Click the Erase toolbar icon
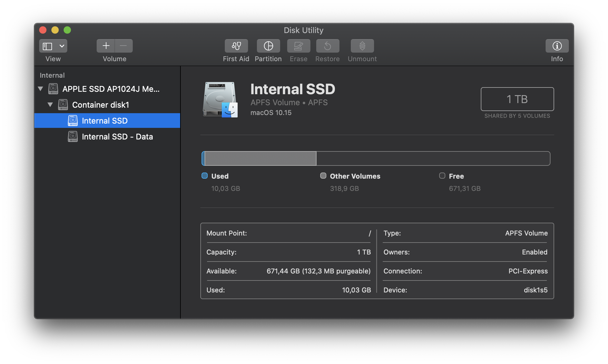Screen dimensions: 608x364 (298, 46)
